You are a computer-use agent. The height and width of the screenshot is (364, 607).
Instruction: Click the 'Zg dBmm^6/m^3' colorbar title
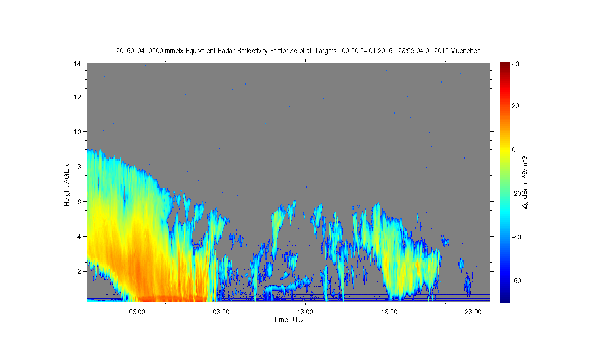[x=525, y=182]
